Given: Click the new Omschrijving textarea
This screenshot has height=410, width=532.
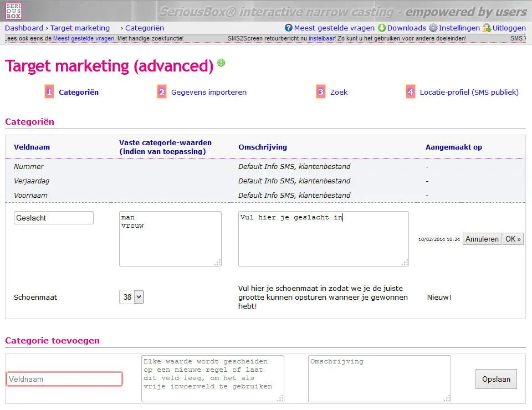Looking at the screenshot, I should point(379,378).
